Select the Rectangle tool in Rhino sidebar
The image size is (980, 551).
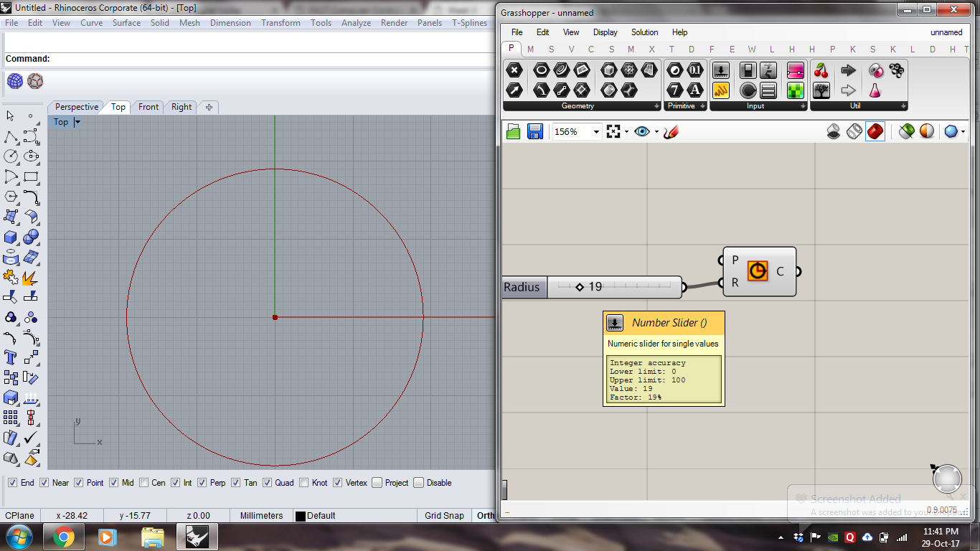coord(31,176)
